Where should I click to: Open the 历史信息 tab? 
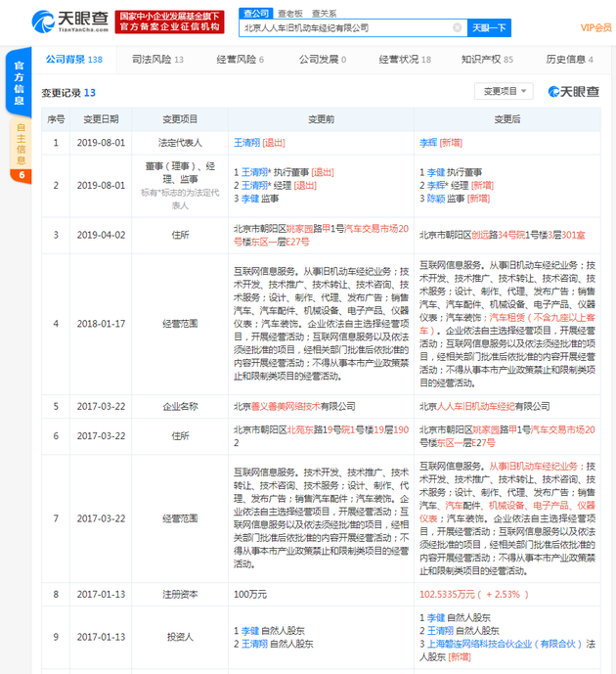click(x=567, y=60)
